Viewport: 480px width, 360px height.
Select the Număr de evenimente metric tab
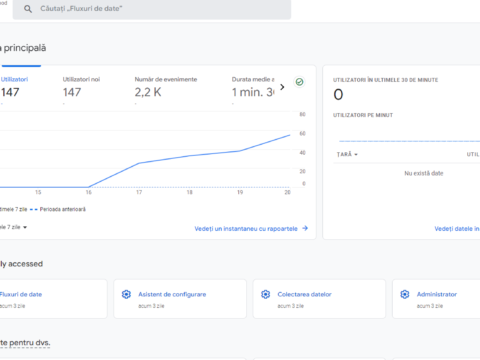tap(166, 87)
